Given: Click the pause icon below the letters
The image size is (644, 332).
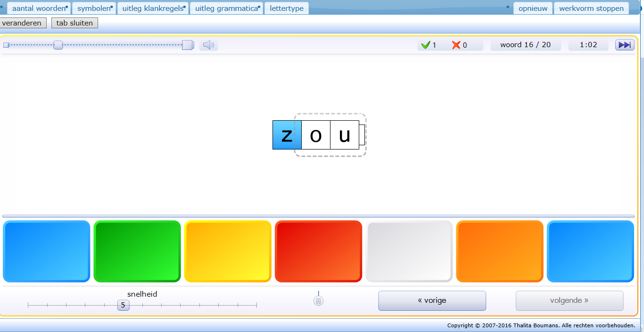Looking at the screenshot, I should (319, 301).
